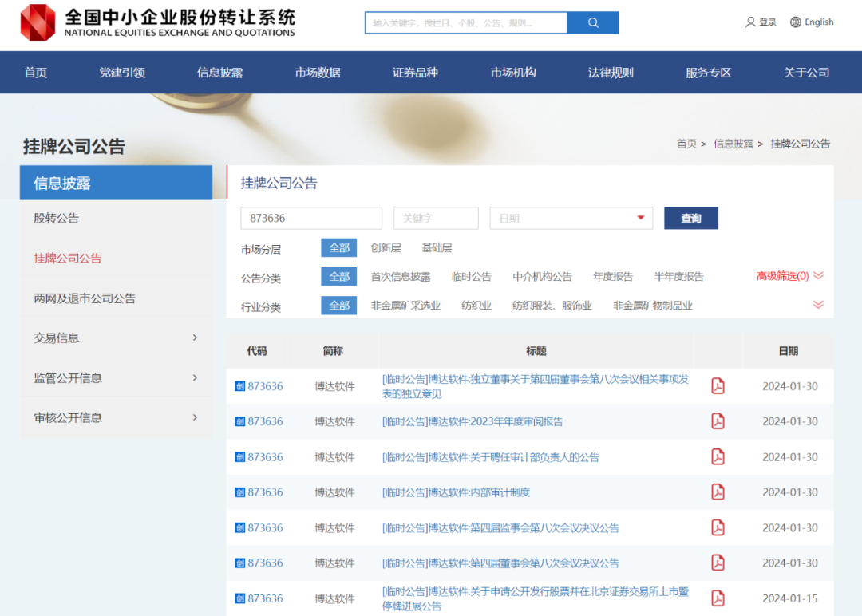The width and height of the screenshot is (862, 616).
Task: Open 信息披露 in the main navigation
Action: (220, 73)
